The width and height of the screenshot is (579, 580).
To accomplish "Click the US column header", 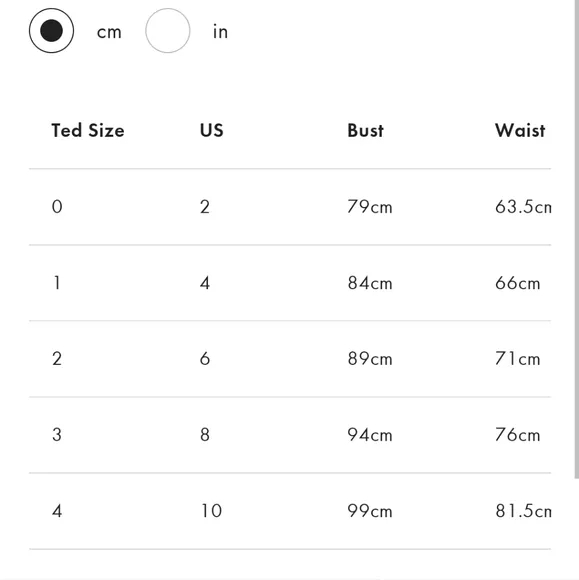I will (212, 131).
